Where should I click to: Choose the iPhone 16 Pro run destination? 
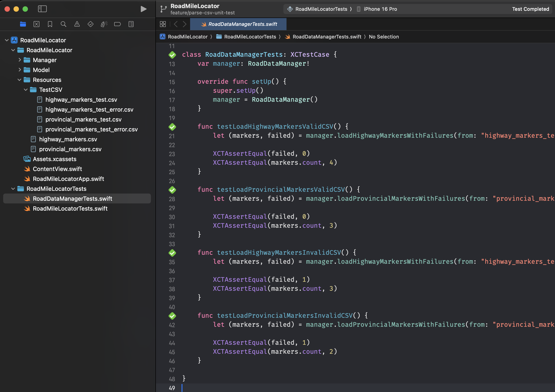coord(380,9)
